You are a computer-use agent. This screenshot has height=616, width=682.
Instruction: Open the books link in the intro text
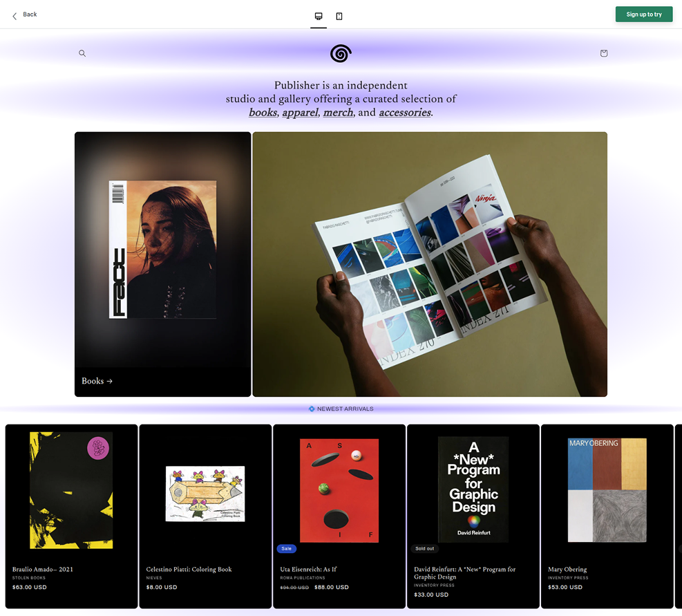pos(263,112)
